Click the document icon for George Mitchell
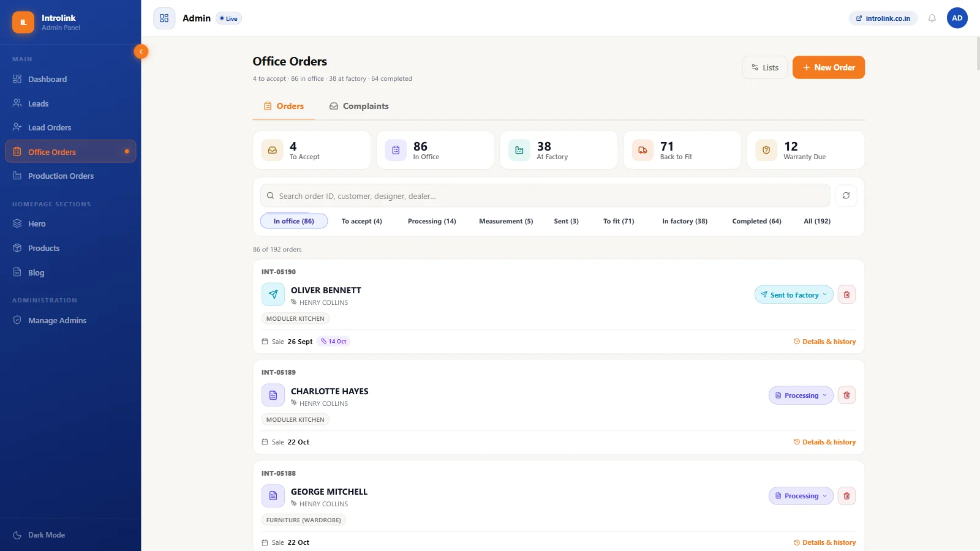 tap(273, 496)
